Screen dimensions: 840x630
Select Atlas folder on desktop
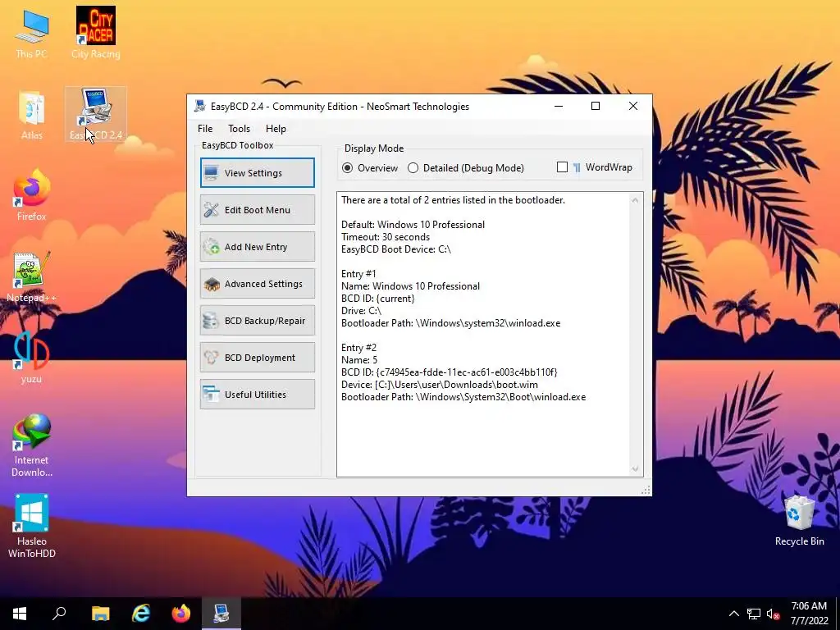pyautogui.click(x=32, y=115)
